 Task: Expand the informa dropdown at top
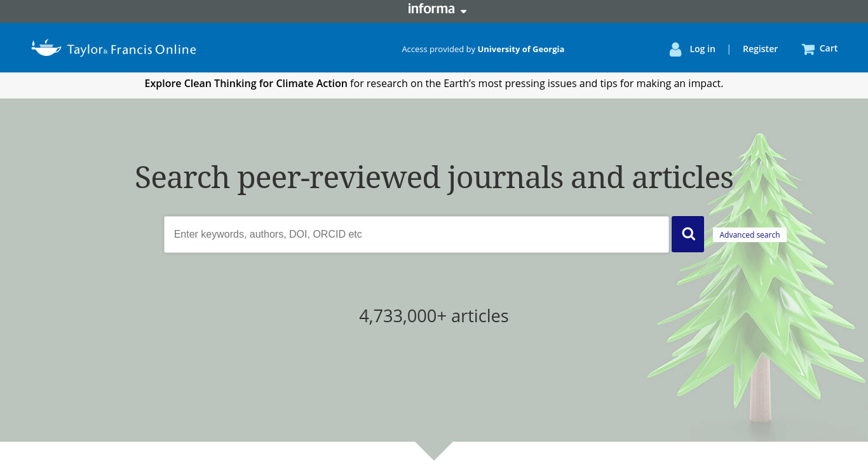[x=437, y=9]
